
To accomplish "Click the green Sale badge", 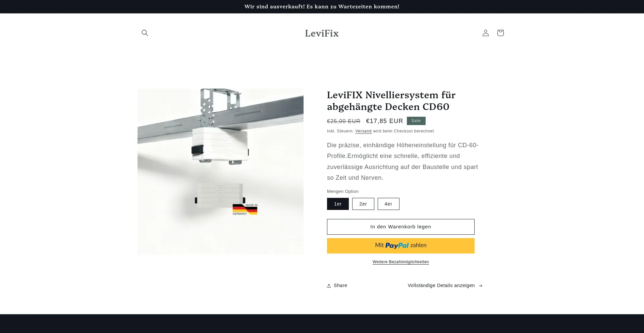I will click(416, 121).
